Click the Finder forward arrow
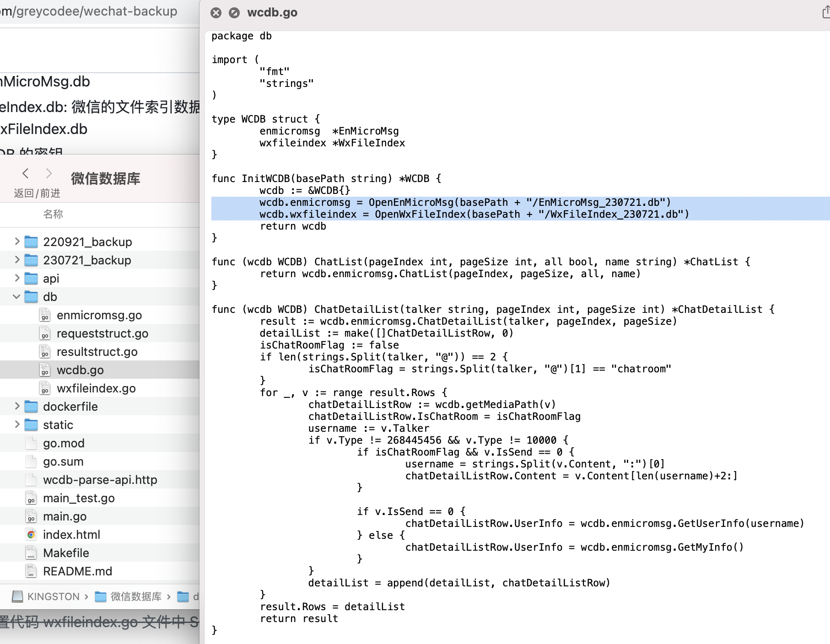 [x=49, y=173]
